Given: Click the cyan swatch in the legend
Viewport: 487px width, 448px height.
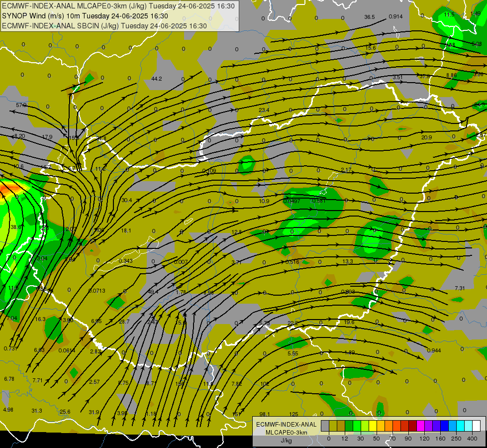Looking at the screenshot, I should [x=461, y=426].
